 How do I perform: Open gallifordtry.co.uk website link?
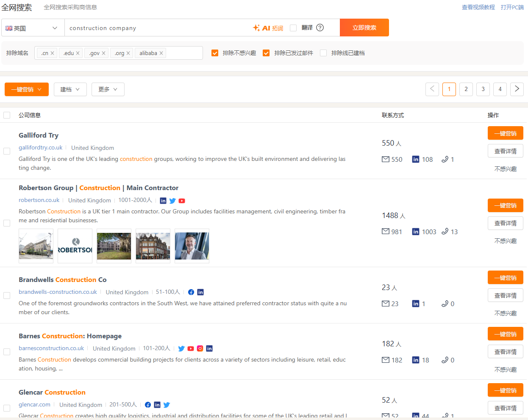(x=41, y=147)
